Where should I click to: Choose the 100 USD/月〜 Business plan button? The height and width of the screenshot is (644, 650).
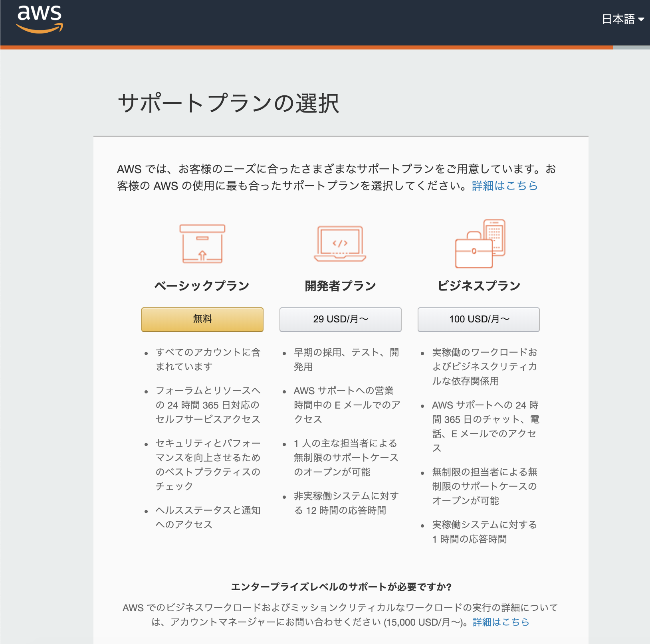(479, 319)
